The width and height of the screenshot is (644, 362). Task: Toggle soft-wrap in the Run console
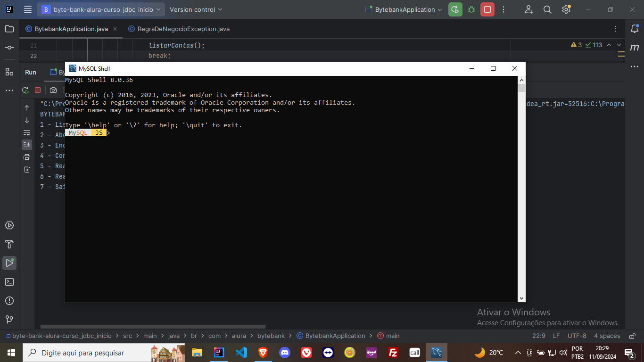[x=27, y=132]
